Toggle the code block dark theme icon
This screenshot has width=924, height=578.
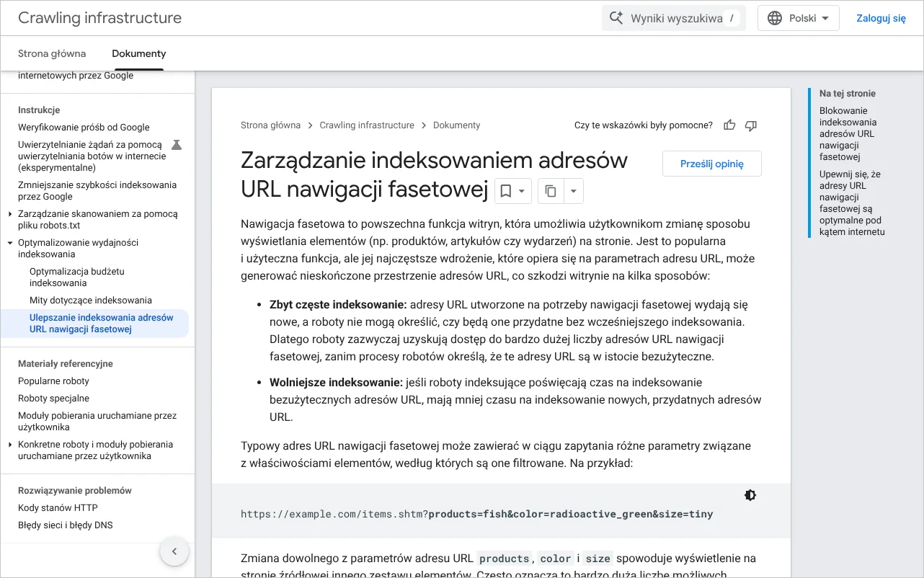tap(750, 495)
